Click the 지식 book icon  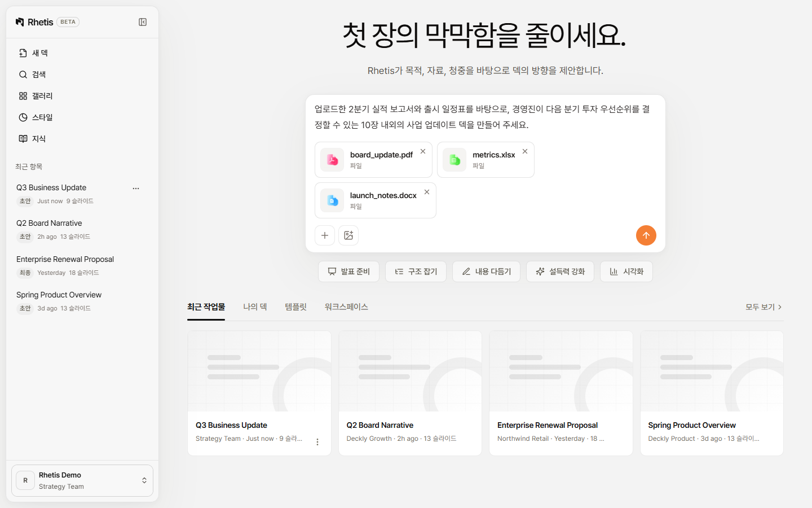[23, 139]
